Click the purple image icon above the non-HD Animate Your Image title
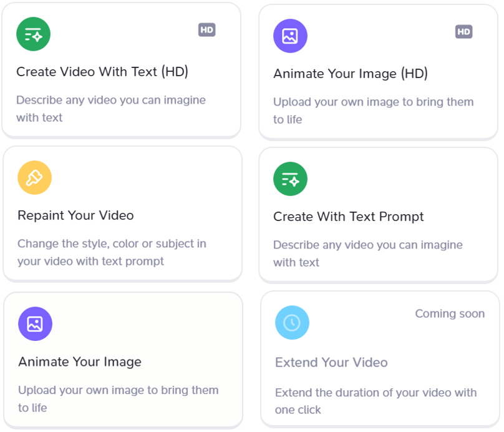Screen dimensions: 504x432 (x=35, y=324)
